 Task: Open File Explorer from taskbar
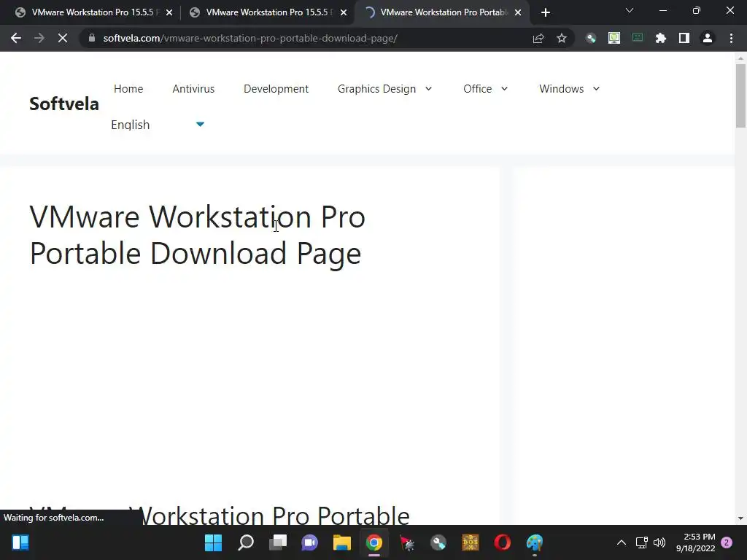tap(342, 542)
